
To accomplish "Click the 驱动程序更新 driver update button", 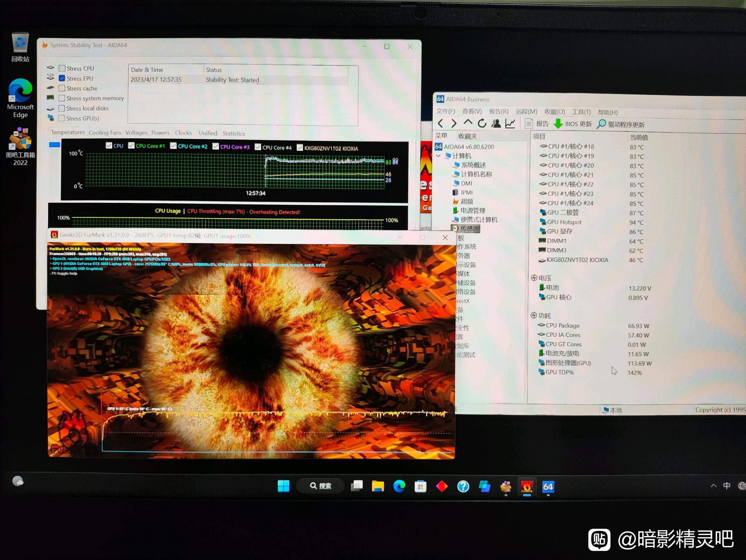I will pyautogui.click(x=621, y=124).
